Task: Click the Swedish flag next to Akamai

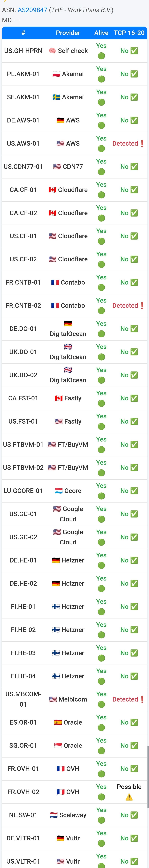Action: coord(56,97)
